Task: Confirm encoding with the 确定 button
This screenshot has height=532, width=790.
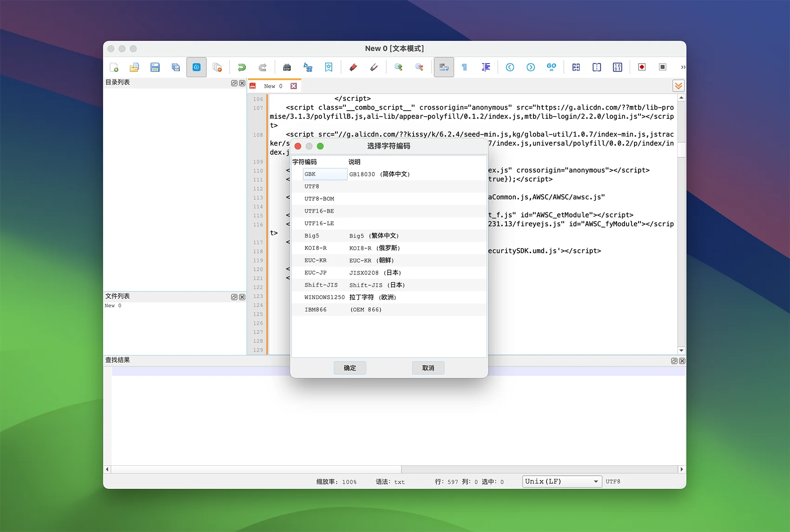Action: tap(350, 368)
